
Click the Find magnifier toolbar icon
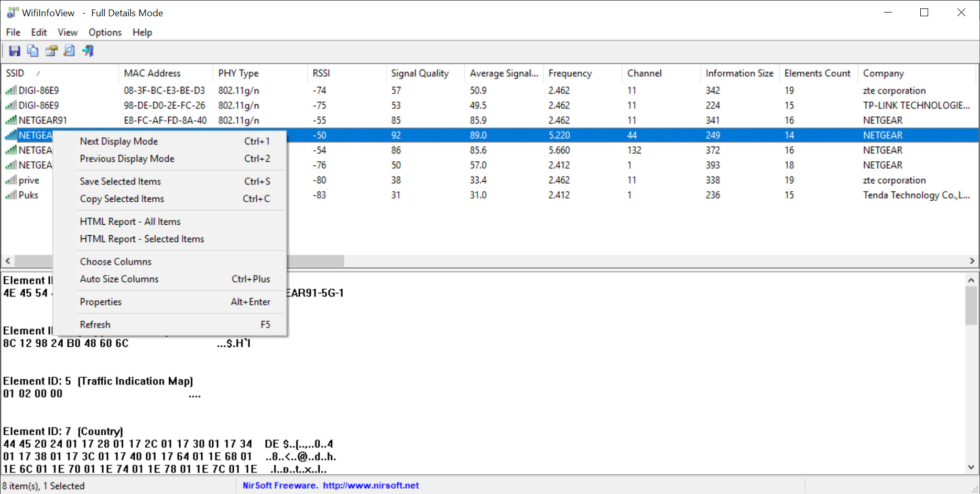click(69, 51)
